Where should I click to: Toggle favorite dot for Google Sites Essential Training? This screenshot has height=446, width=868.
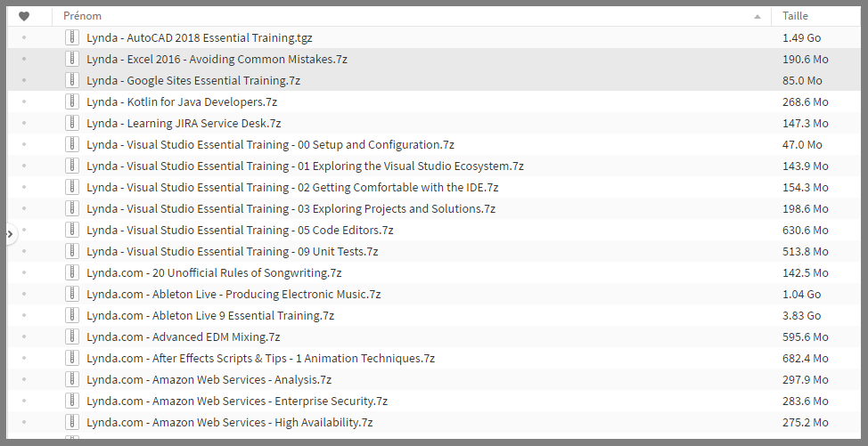[24, 80]
